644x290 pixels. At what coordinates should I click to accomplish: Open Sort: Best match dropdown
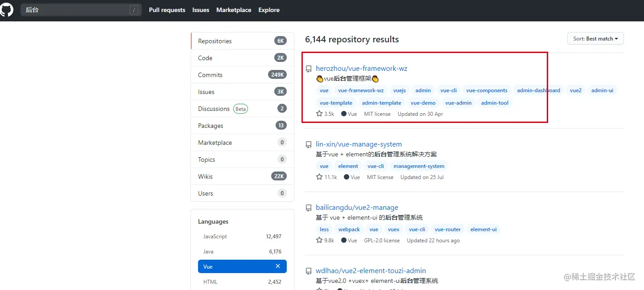coord(595,39)
